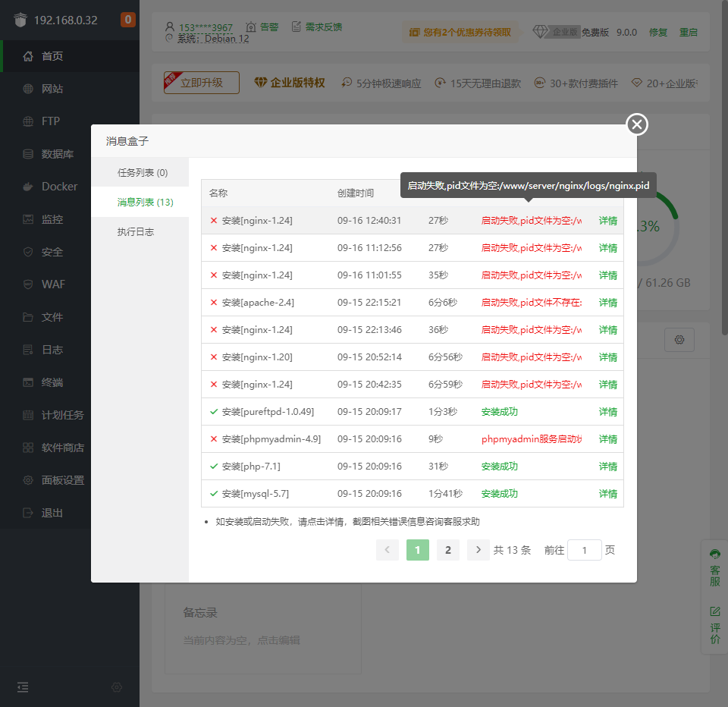Open 详情 for nginx-1.24 at 12:40:31

(x=607, y=221)
